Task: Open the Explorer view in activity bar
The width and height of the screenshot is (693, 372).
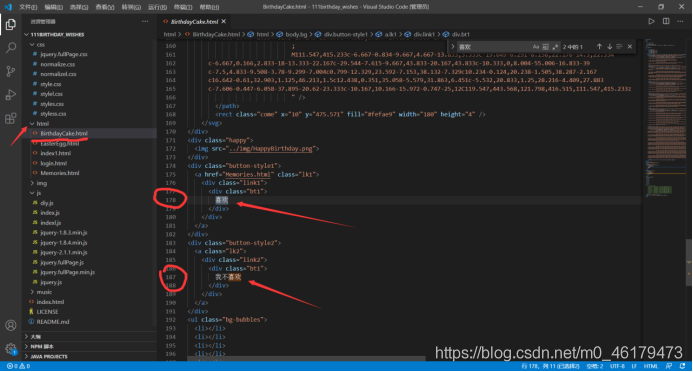Action: [x=11, y=24]
